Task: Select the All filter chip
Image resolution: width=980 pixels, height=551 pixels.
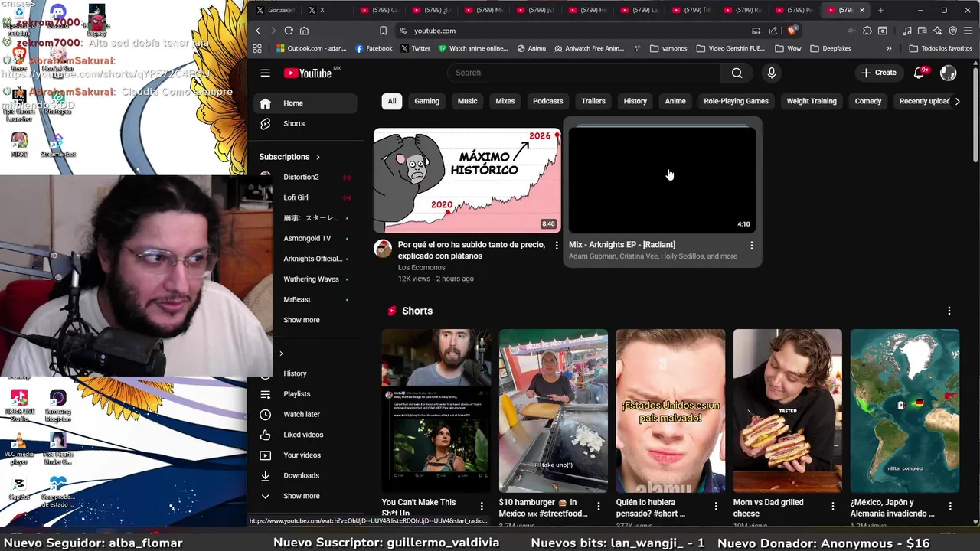Action: [x=392, y=101]
